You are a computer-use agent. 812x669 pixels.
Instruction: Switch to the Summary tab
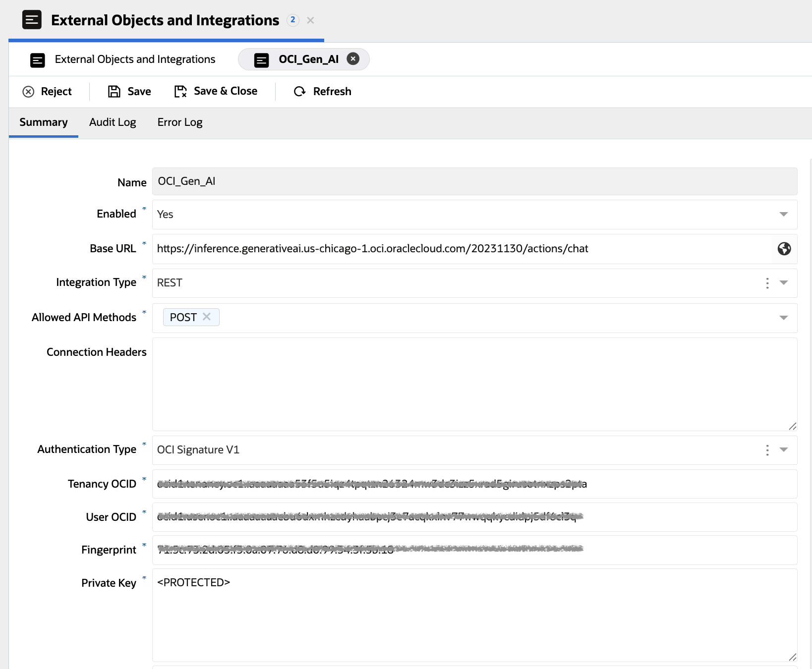pyautogui.click(x=44, y=122)
